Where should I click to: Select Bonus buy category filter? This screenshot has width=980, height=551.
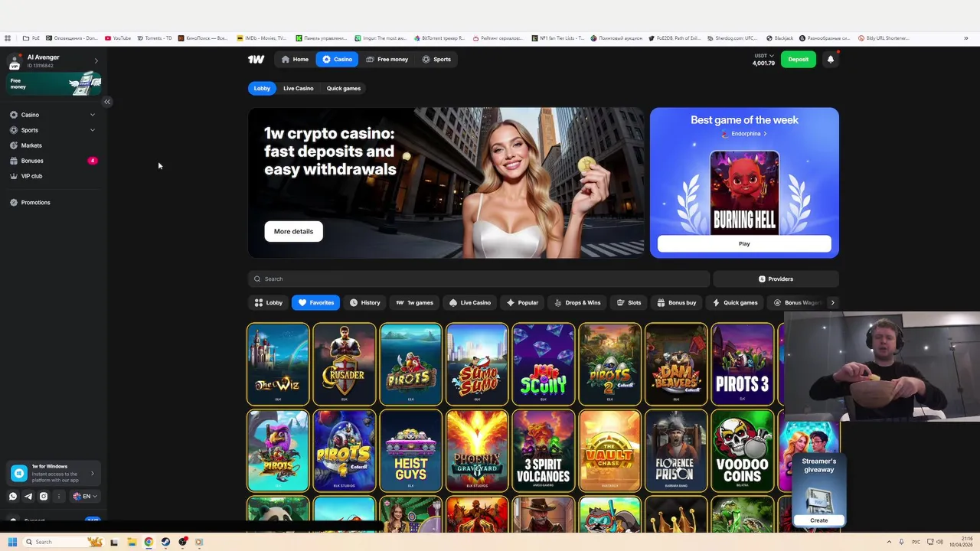(677, 302)
